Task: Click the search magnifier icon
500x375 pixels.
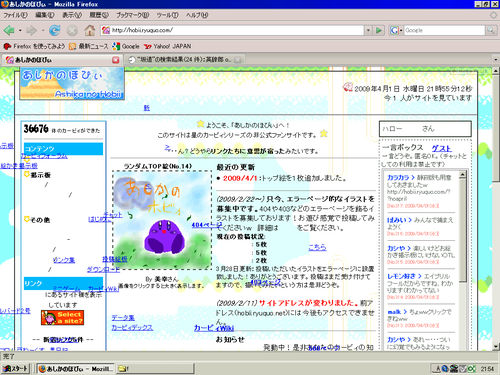Action: pos(491,30)
